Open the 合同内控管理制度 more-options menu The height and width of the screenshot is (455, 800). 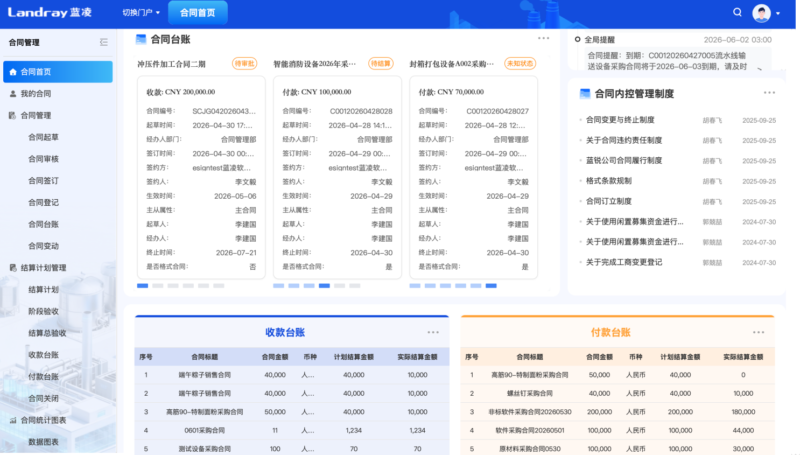pyautogui.click(x=769, y=93)
